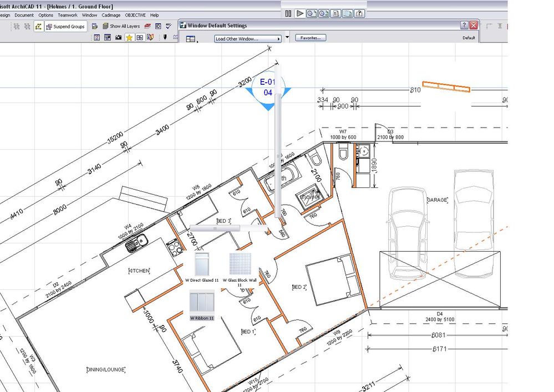
Task: Select the W Glass Block Wall 11 thumbnail
Action: click(x=240, y=269)
